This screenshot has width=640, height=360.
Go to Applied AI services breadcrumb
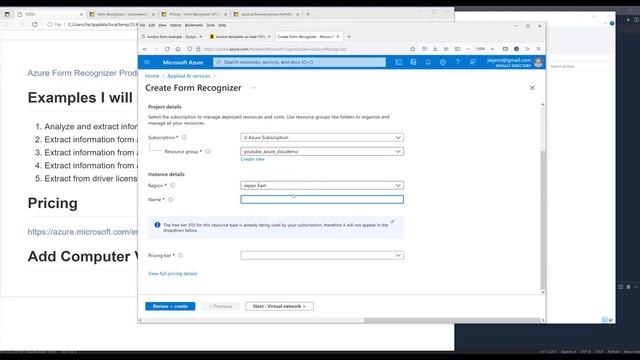point(189,76)
